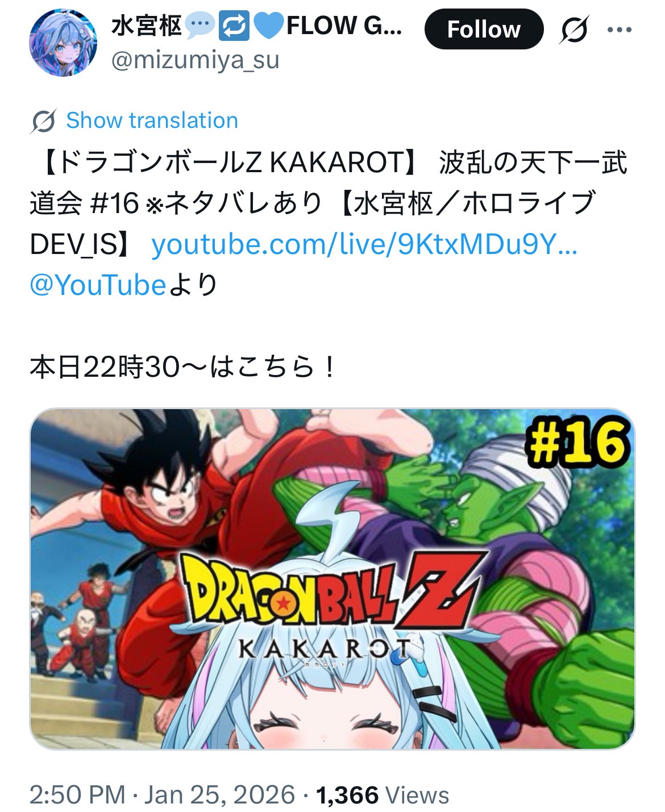The image size is (665, 812).
Task: Follow the mizumiya_su account
Action: pos(484,29)
